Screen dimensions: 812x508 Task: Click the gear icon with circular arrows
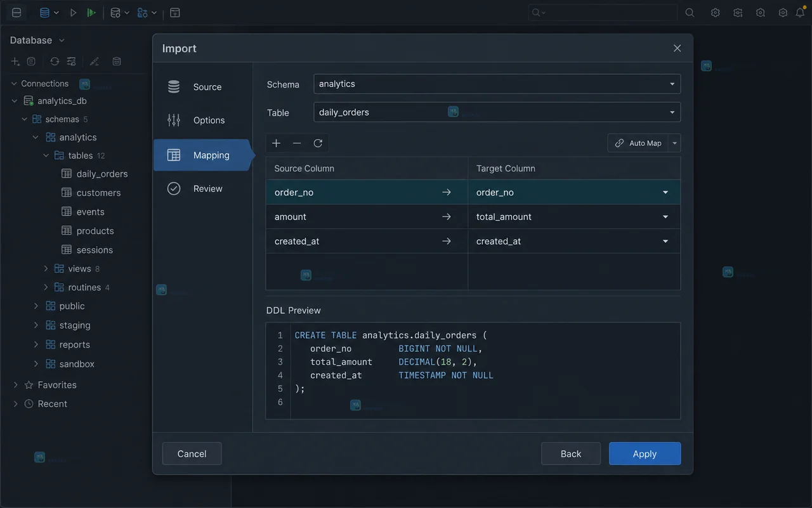(738, 13)
